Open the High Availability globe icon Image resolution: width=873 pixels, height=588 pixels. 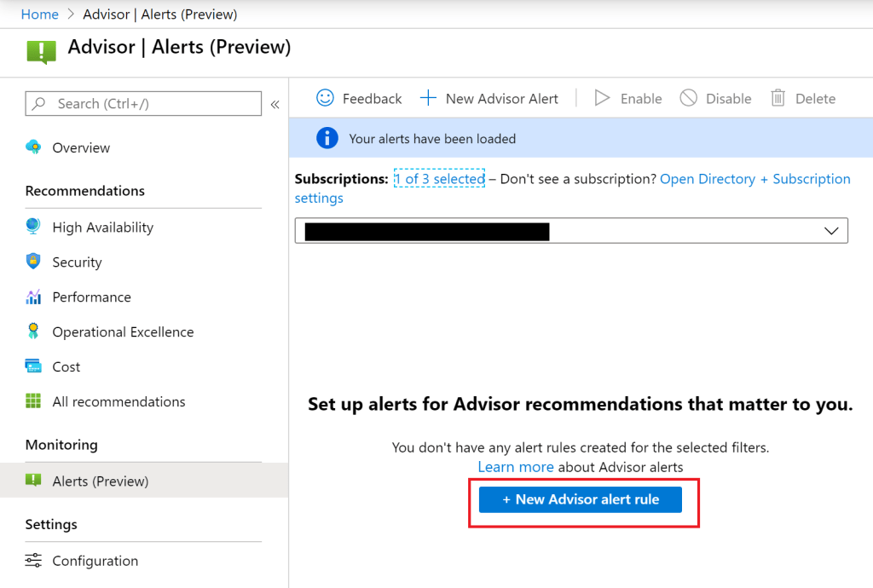click(x=33, y=227)
